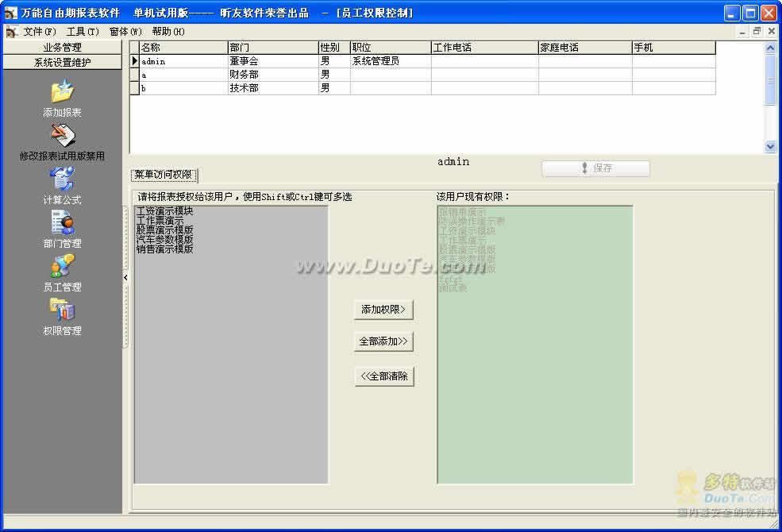The height and width of the screenshot is (532, 782).
Task: Minimize the inner child window
Action: (742, 32)
